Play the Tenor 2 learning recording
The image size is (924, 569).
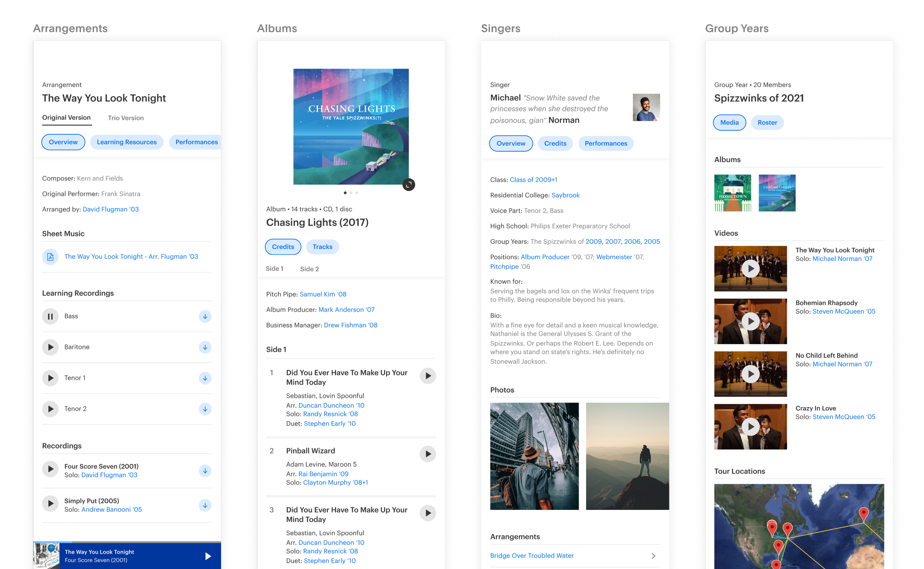[x=50, y=409]
